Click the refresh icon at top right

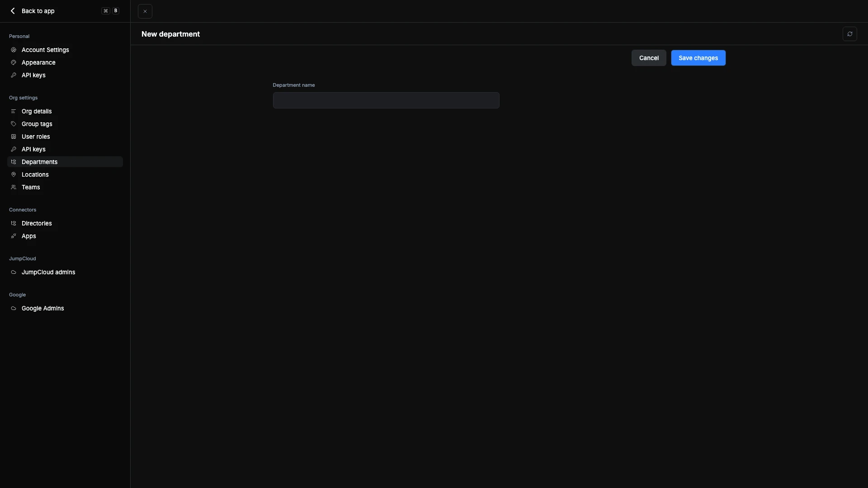pos(849,34)
